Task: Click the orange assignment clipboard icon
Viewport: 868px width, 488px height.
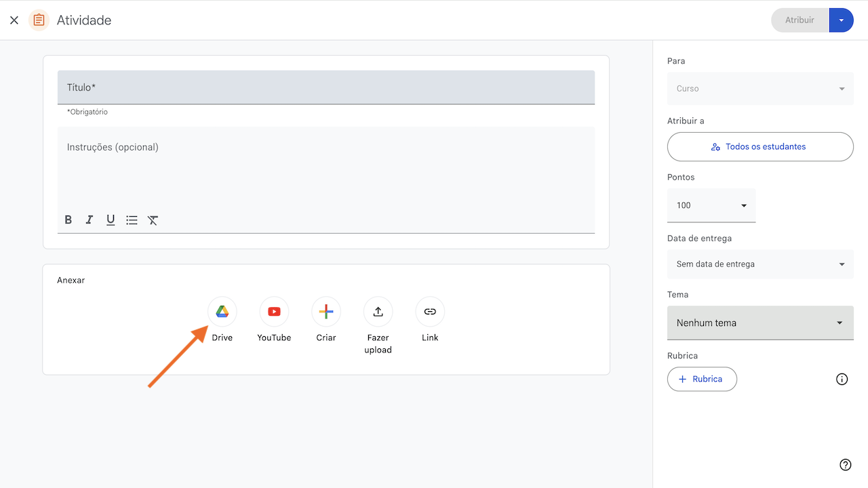Action: (x=39, y=20)
